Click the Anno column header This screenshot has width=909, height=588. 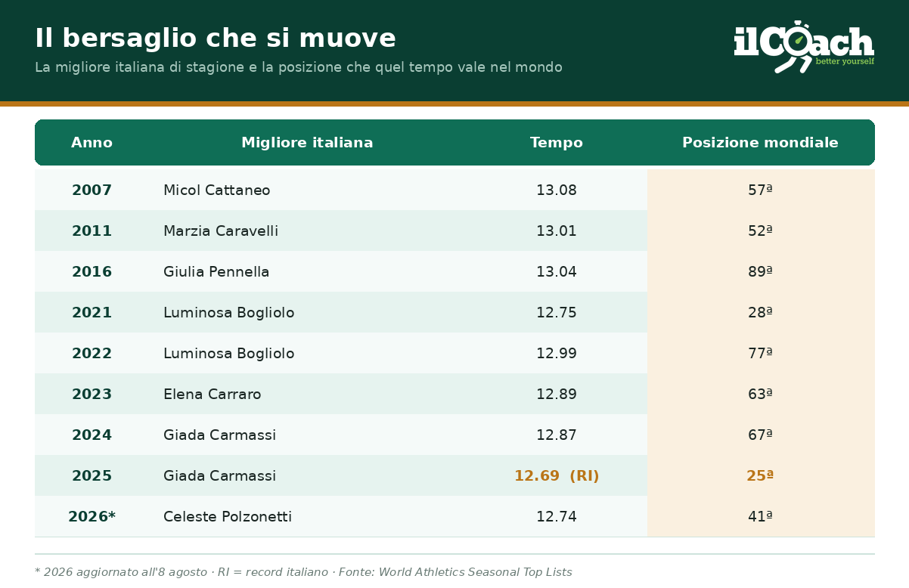[92, 143]
